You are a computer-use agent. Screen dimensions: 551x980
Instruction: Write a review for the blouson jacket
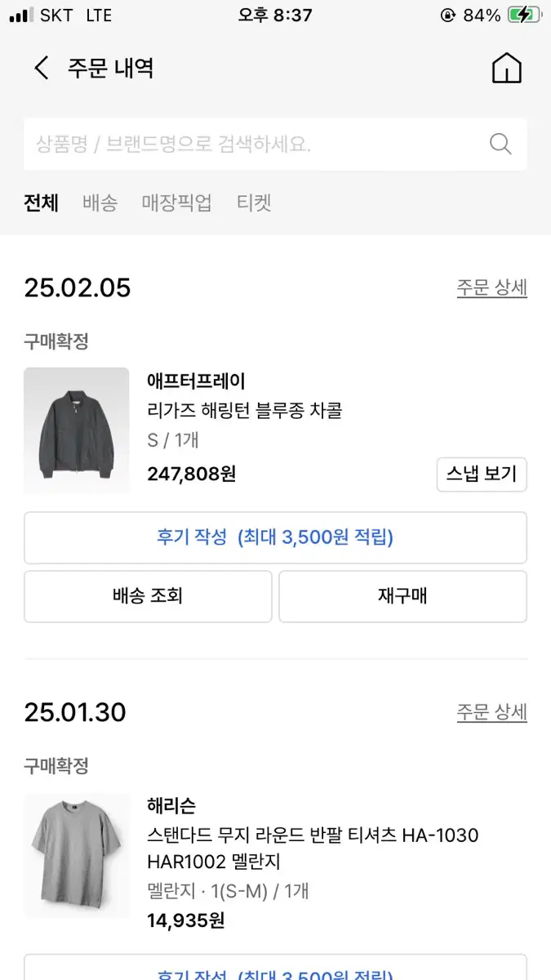(x=275, y=537)
